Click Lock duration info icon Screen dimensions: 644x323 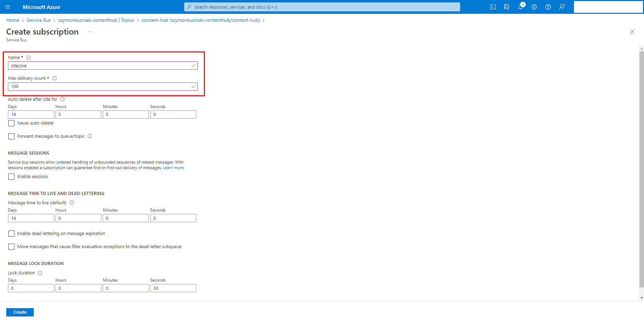(40, 273)
